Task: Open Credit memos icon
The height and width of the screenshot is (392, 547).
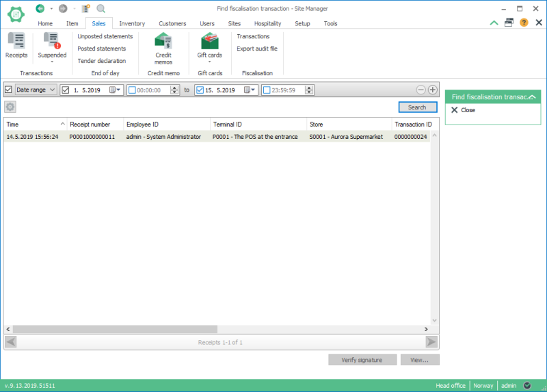Action: tap(163, 42)
